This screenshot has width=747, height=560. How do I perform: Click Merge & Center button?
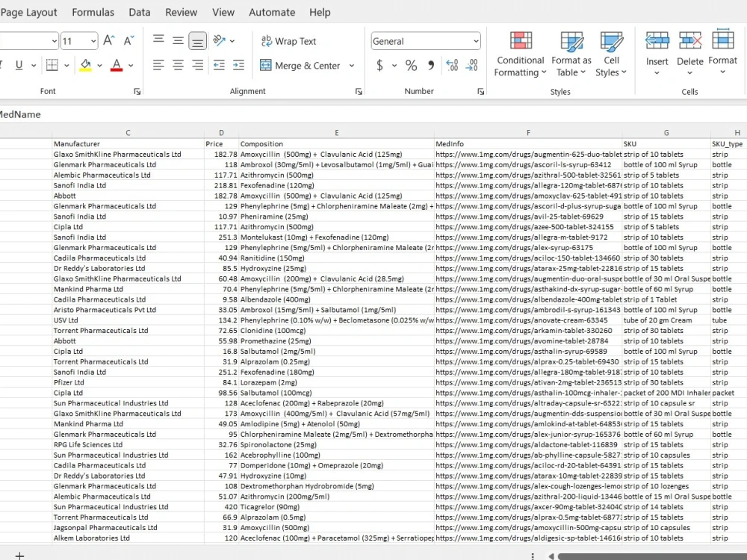click(300, 65)
